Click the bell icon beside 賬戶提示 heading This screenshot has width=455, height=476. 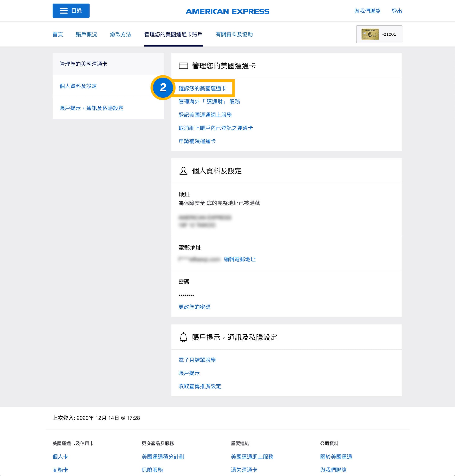coord(183,337)
